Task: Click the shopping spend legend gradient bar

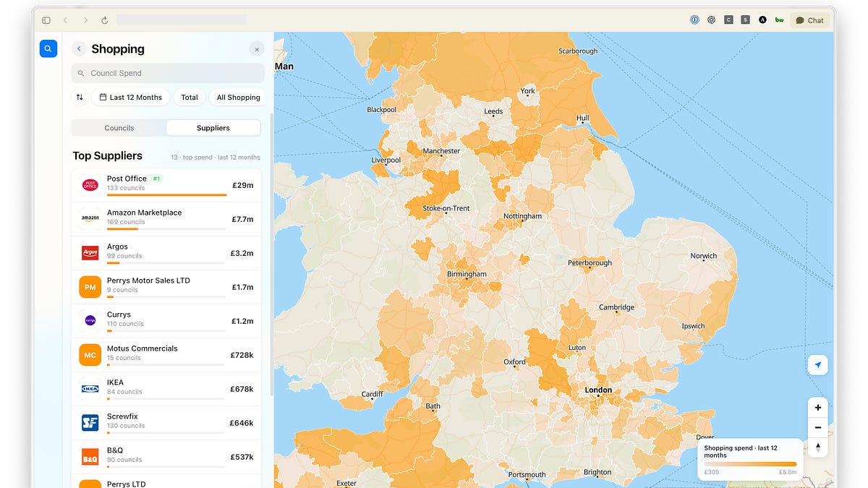Action: click(x=750, y=464)
